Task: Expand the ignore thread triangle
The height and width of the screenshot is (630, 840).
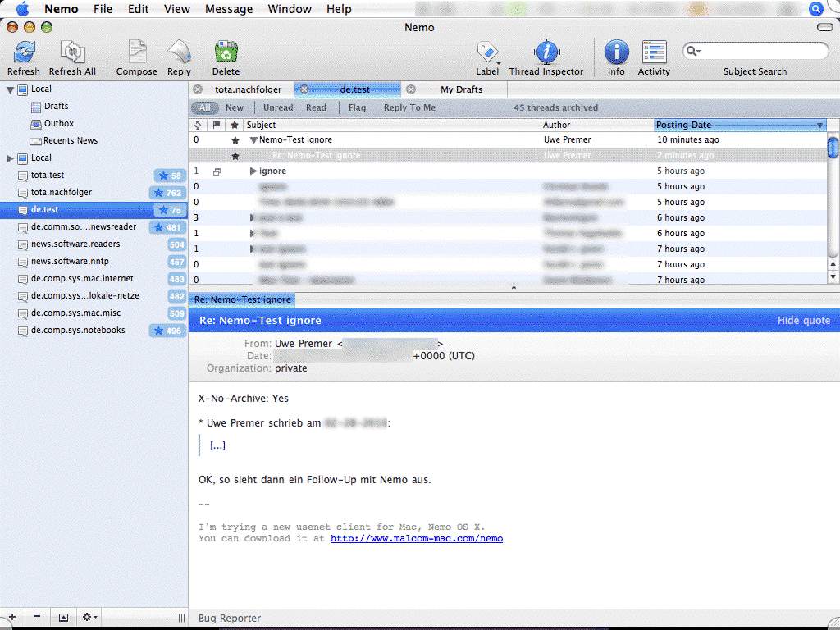Action: tap(253, 171)
